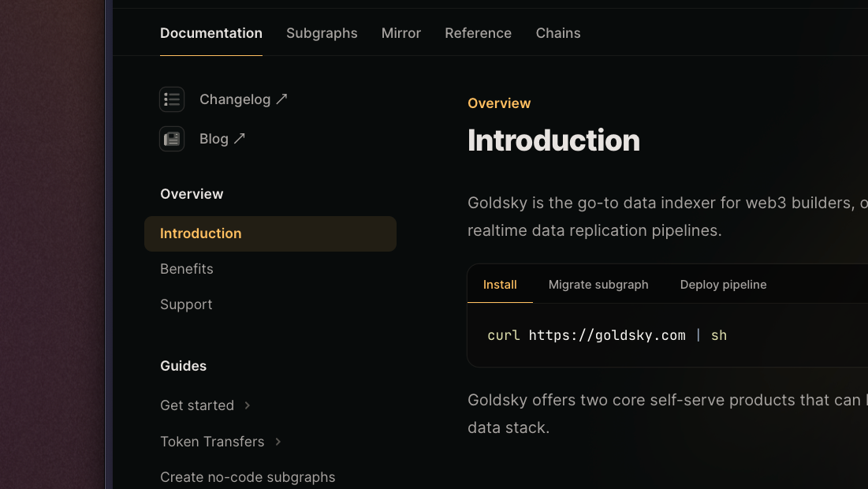Open Token Transfers guide
The image size is (868, 489).
212,442
